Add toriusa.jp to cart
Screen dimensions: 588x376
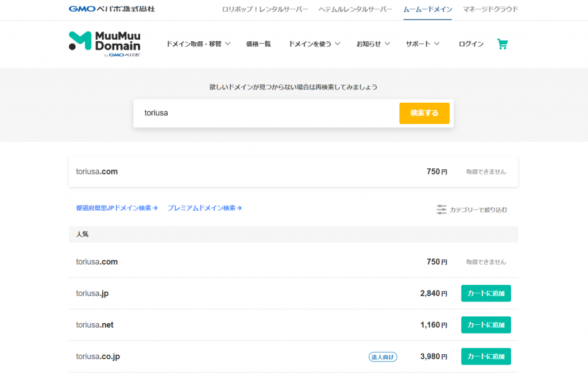coord(486,293)
